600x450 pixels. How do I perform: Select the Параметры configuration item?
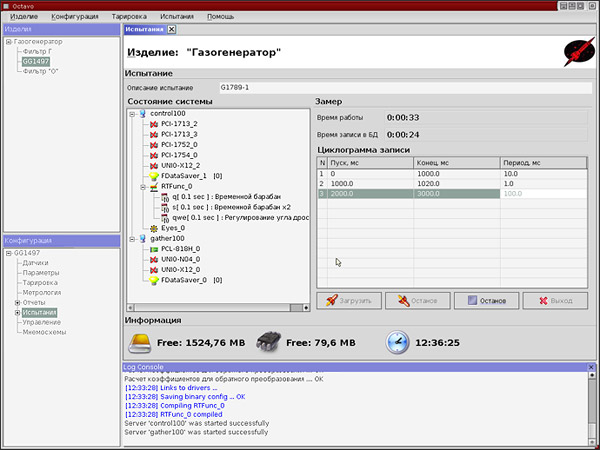(x=41, y=273)
